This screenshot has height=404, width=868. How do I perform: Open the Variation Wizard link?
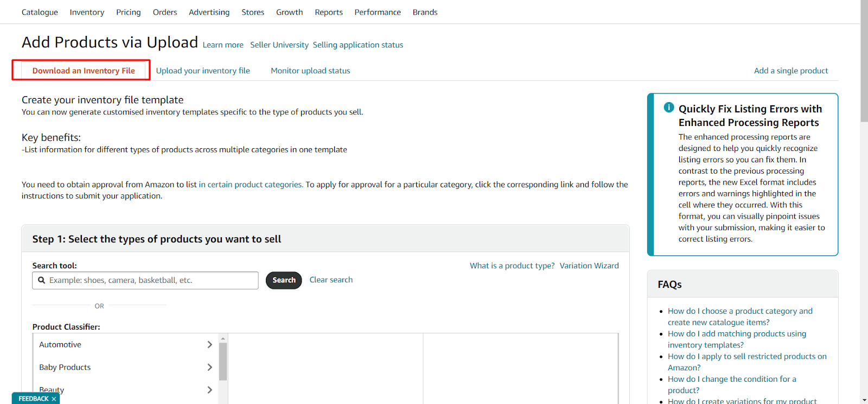tap(589, 266)
